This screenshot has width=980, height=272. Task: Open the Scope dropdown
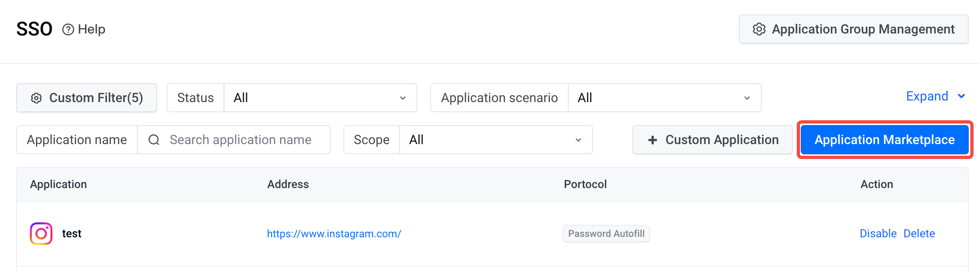click(x=496, y=140)
